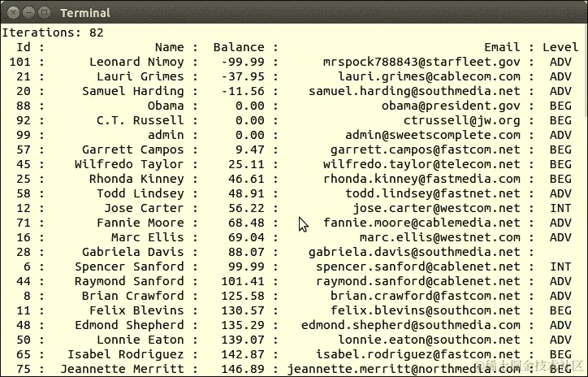Select the name 'Edmond Shepherd'

point(129,325)
